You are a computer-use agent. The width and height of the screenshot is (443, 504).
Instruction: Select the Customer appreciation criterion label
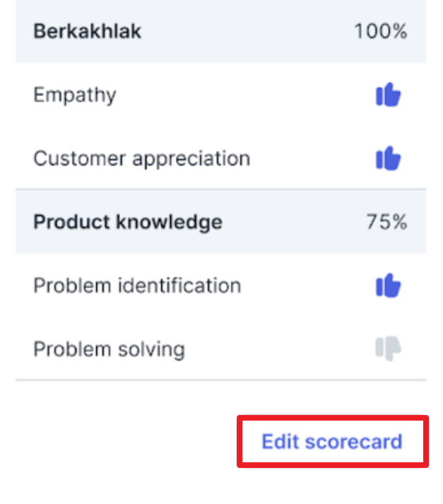[x=142, y=159]
